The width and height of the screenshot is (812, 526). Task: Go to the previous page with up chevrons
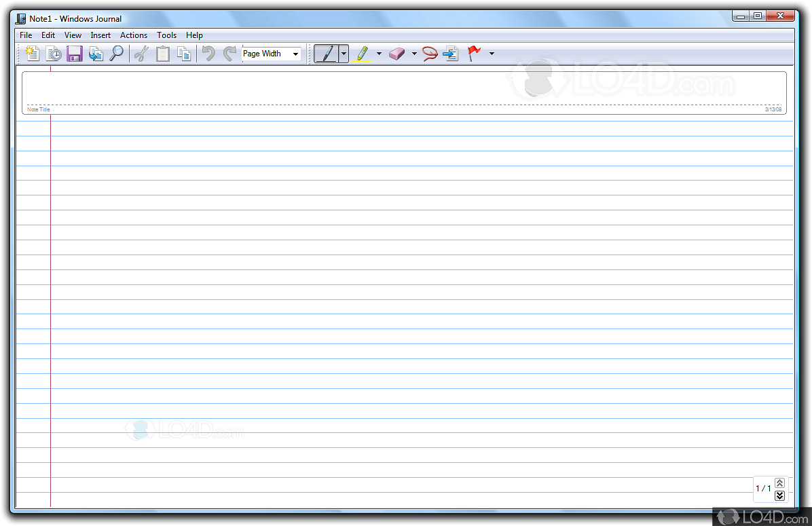(780, 483)
